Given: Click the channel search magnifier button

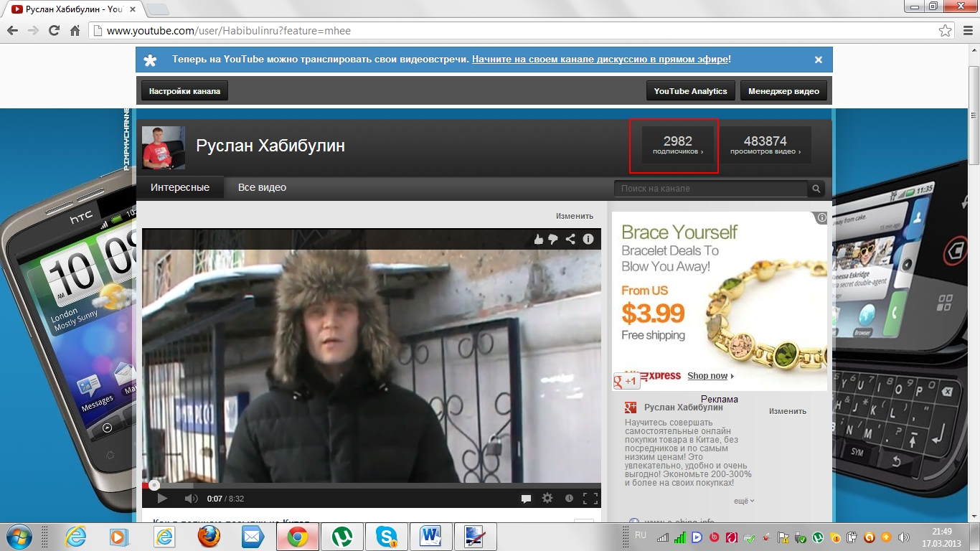Looking at the screenshot, I should click(816, 189).
